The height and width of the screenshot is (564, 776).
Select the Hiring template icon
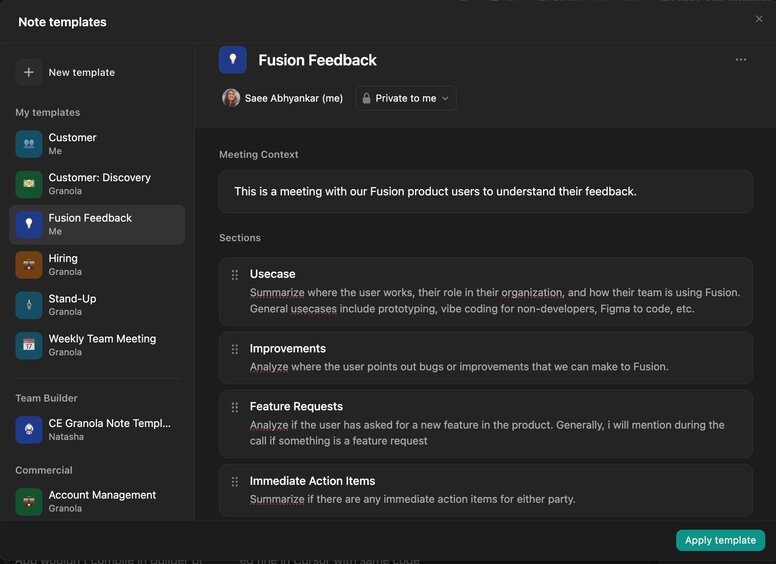29,265
